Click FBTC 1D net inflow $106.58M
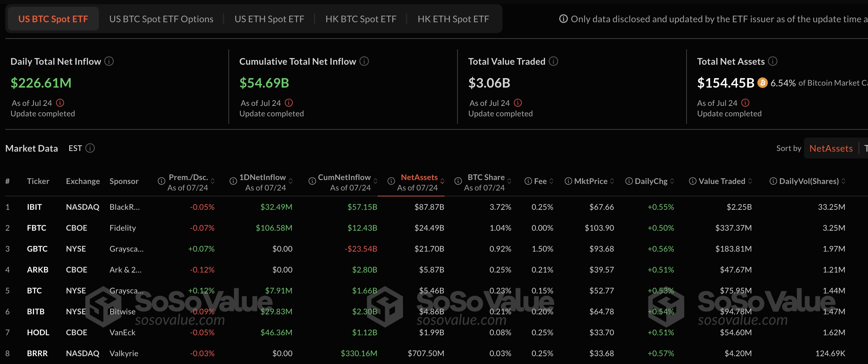This screenshot has height=364, width=868. (x=273, y=228)
